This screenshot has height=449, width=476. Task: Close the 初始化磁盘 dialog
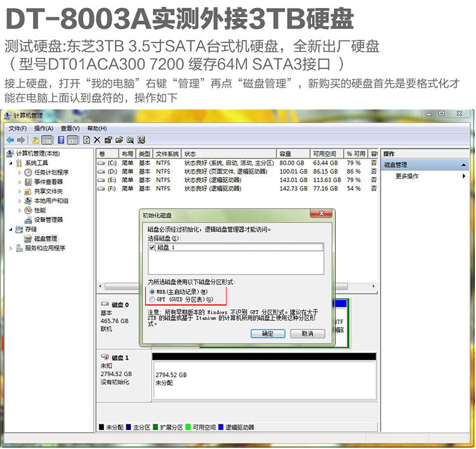coord(321,214)
